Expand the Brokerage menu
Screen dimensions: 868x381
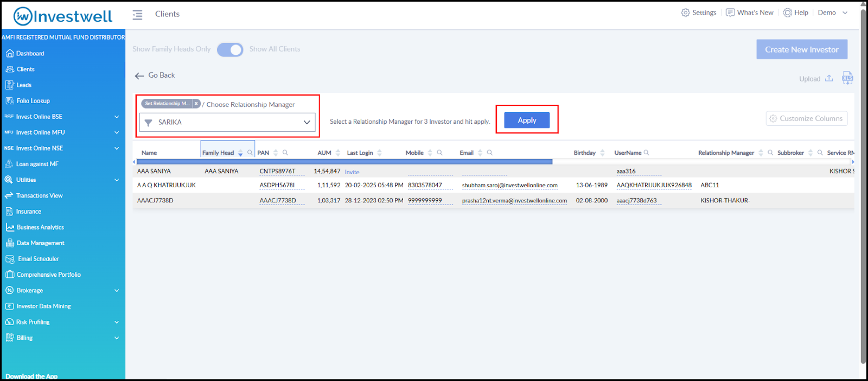pos(117,290)
